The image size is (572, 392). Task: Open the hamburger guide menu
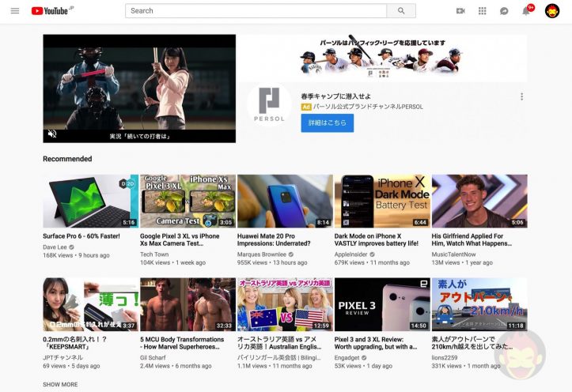tap(15, 11)
